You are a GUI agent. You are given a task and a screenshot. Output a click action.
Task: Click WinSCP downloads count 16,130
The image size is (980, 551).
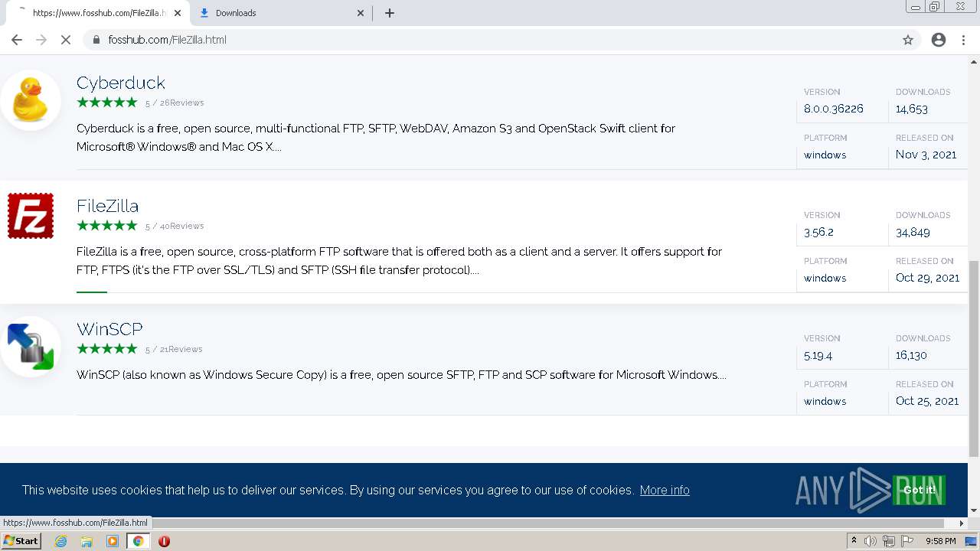[911, 355]
